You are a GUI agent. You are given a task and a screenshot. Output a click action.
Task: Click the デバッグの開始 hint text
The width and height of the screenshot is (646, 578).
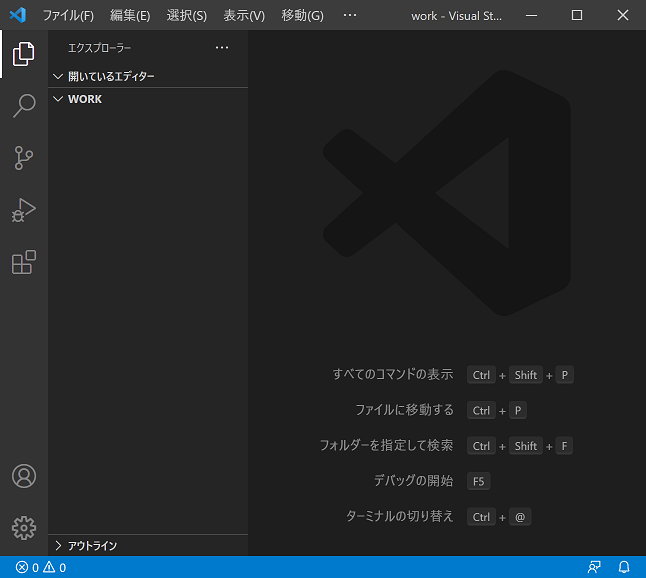click(413, 481)
